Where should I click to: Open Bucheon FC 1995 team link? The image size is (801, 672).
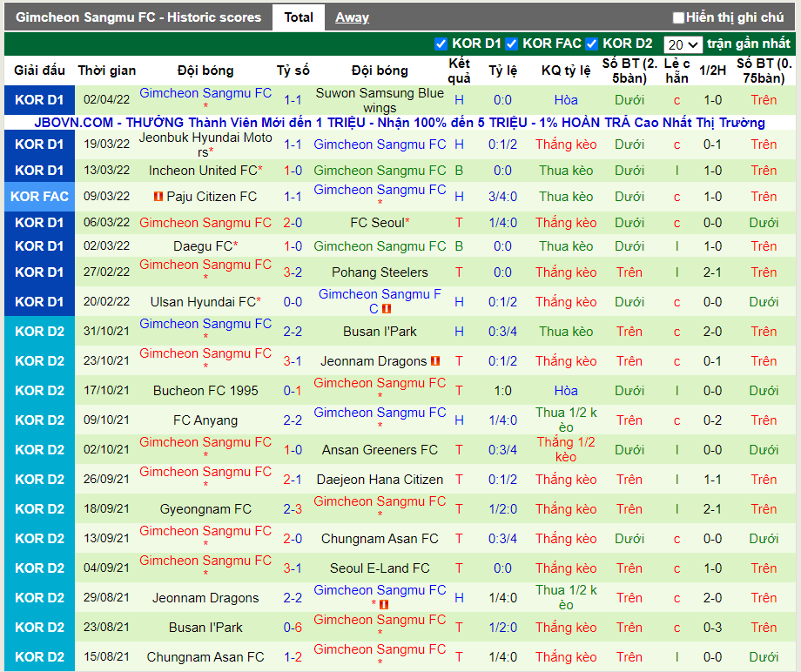pyautogui.click(x=205, y=391)
